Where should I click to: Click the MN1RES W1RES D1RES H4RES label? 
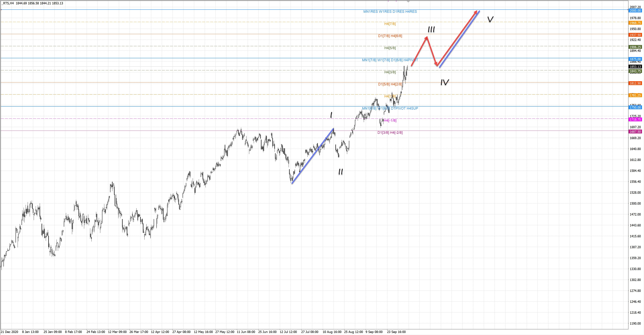point(390,12)
